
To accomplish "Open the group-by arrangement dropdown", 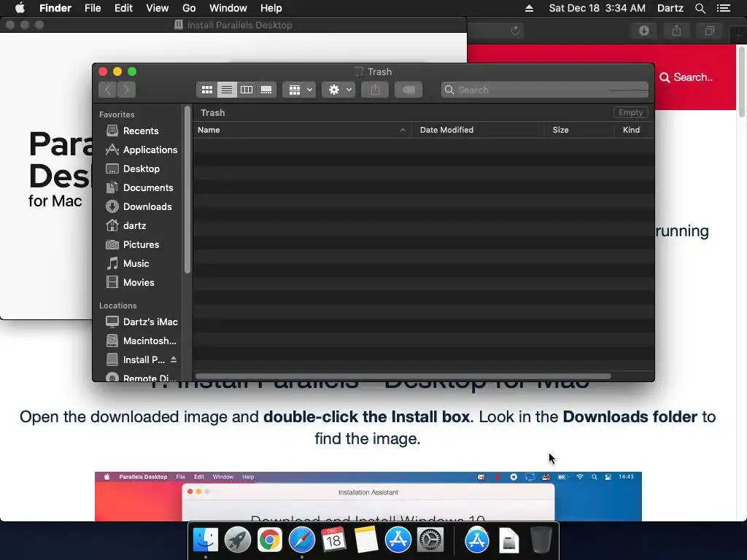I will (299, 90).
